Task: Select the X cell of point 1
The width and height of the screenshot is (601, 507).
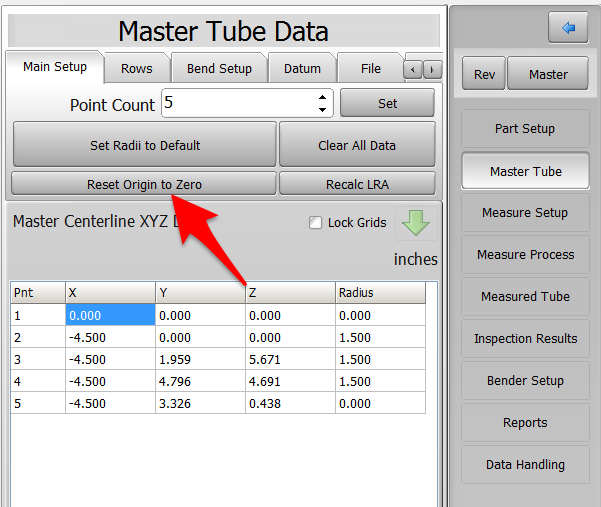Action: (110, 315)
